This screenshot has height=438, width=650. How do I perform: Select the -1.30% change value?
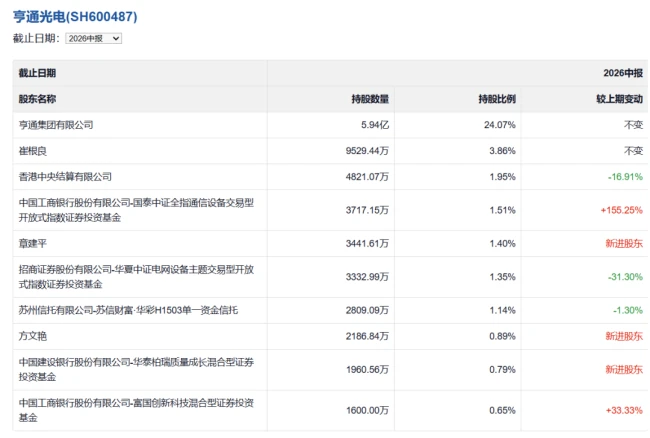[x=628, y=310]
